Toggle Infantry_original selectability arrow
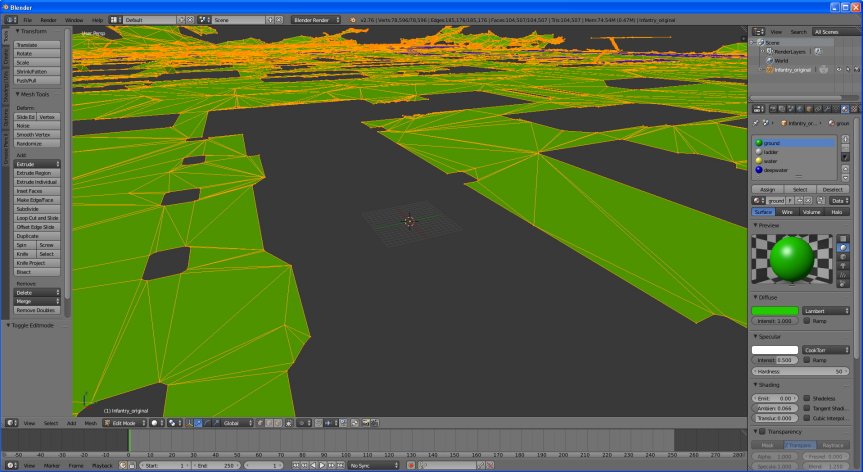863x472 pixels. (x=848, y=70)
